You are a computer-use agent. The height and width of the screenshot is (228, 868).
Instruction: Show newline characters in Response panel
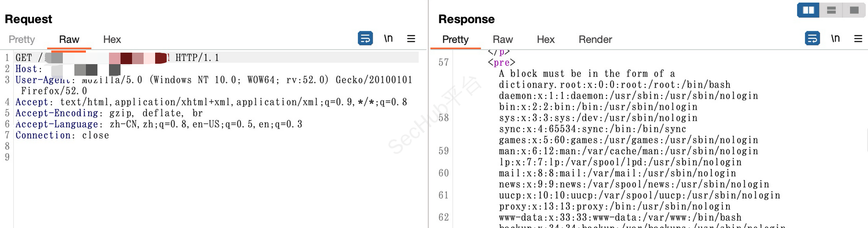[x=835, y=38]
